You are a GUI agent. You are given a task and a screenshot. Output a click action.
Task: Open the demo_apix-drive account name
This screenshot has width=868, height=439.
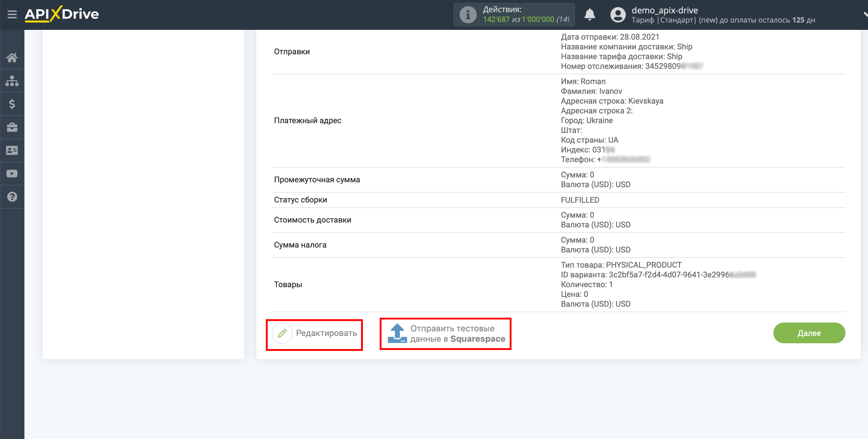pos(664,10)
